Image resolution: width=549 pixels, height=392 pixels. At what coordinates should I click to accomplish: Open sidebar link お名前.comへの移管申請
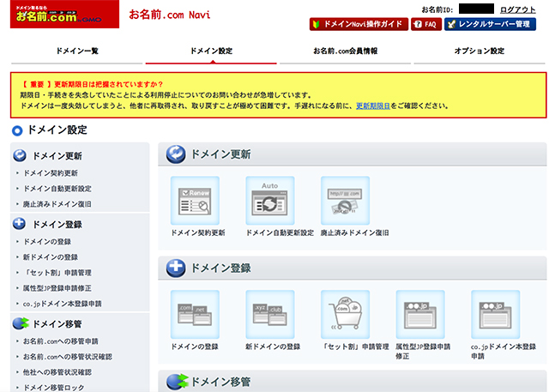[61, 341]
